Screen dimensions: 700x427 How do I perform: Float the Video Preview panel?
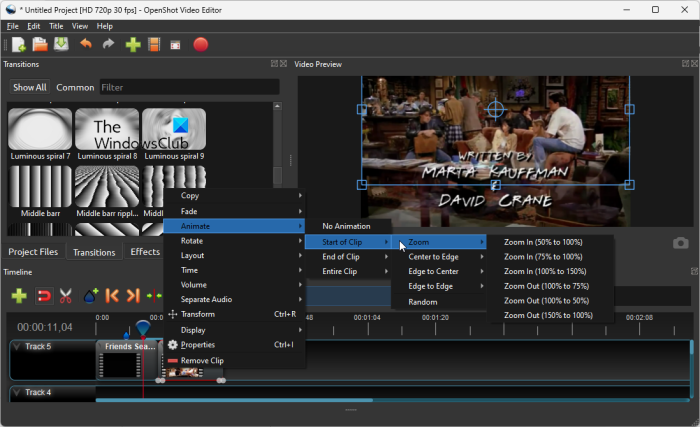click(x=686, y=64)
